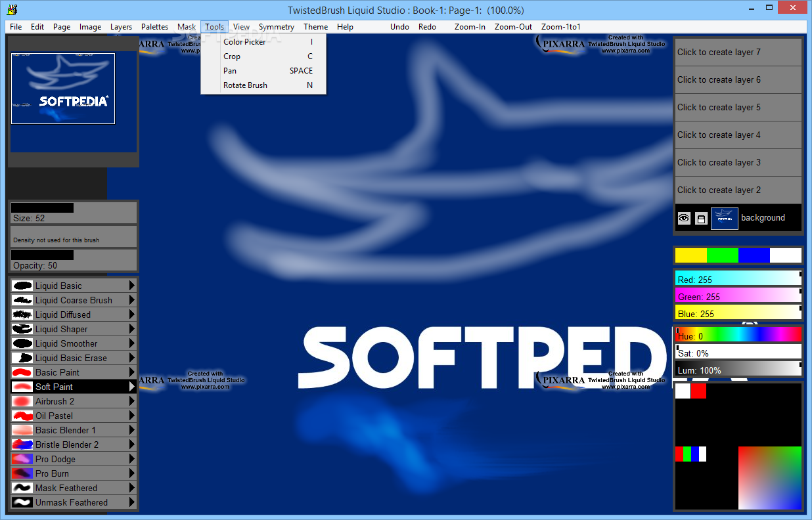This screenshot has height=520, width=812.
Task: Expand Liquid Diffused variants arrow
Action: click(132, 314)
